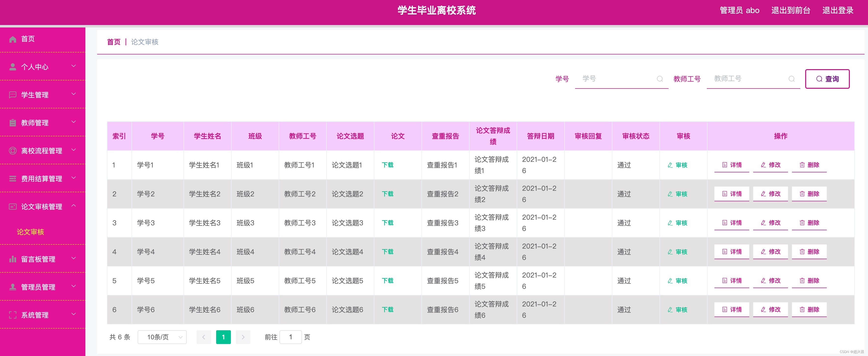Click the 教师管理 clipboard icon
Viewport: 868px width, 356px height.
tap(13, 123)
